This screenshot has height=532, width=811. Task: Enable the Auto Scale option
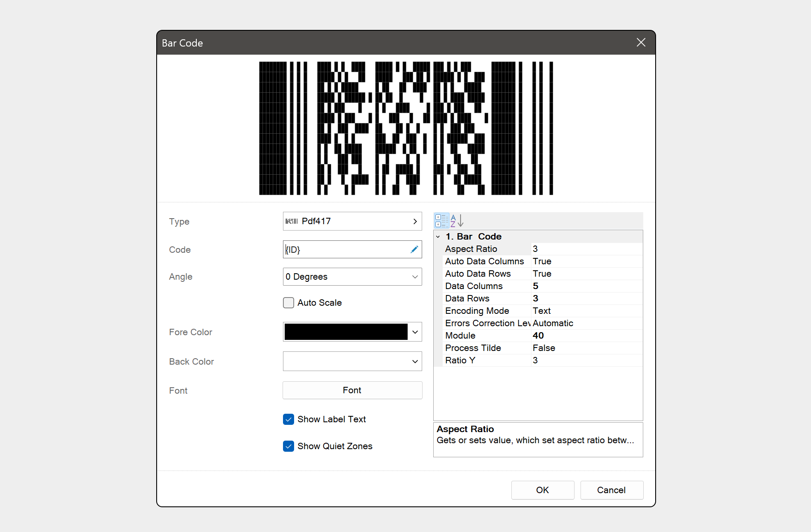289,303
